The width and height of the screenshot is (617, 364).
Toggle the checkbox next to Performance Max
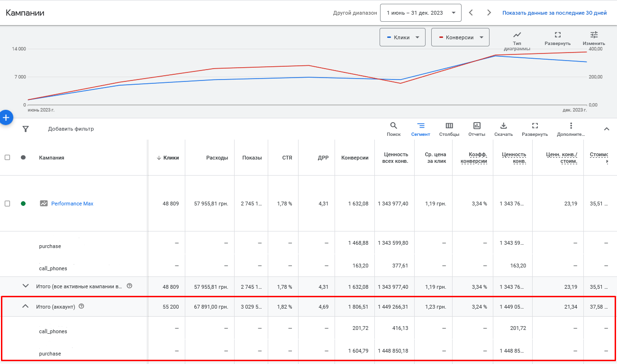(x=8, y=204)
